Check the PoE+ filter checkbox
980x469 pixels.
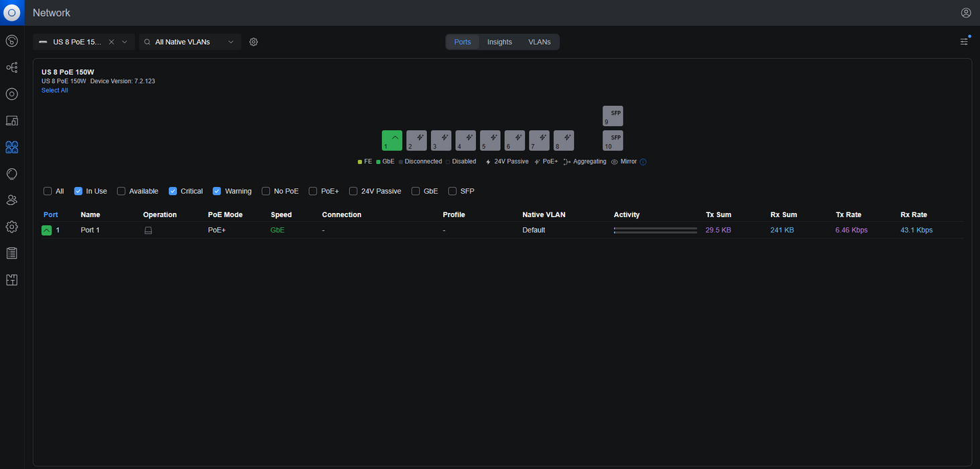(x=313, y=191)
